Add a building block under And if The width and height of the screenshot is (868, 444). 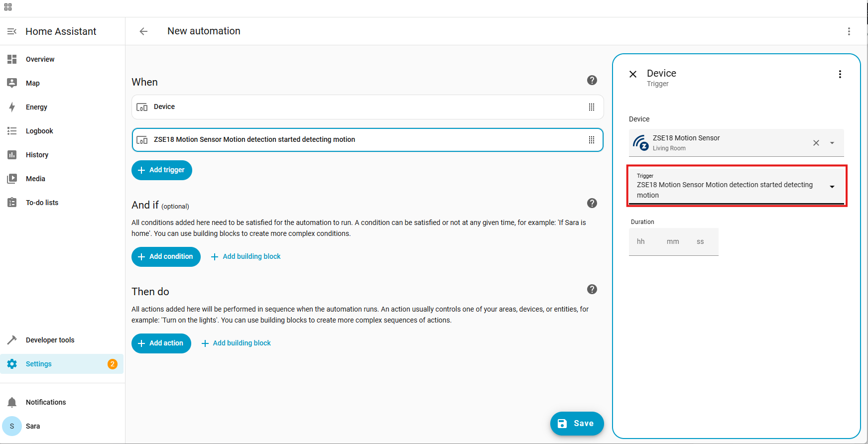click(x=246, y=257)
